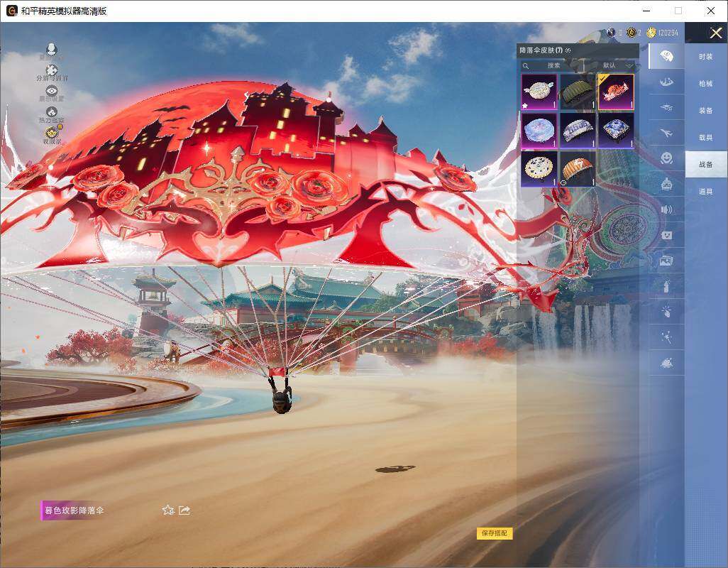This screenshot has width=728, height=568.
Task: Select the speaker voice pack icon
Action: click(x=666, y=209)
